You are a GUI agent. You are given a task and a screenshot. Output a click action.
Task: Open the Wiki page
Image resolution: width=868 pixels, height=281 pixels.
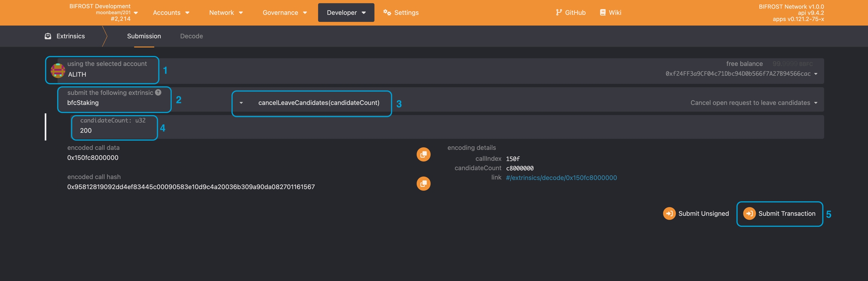click(610, 12)
